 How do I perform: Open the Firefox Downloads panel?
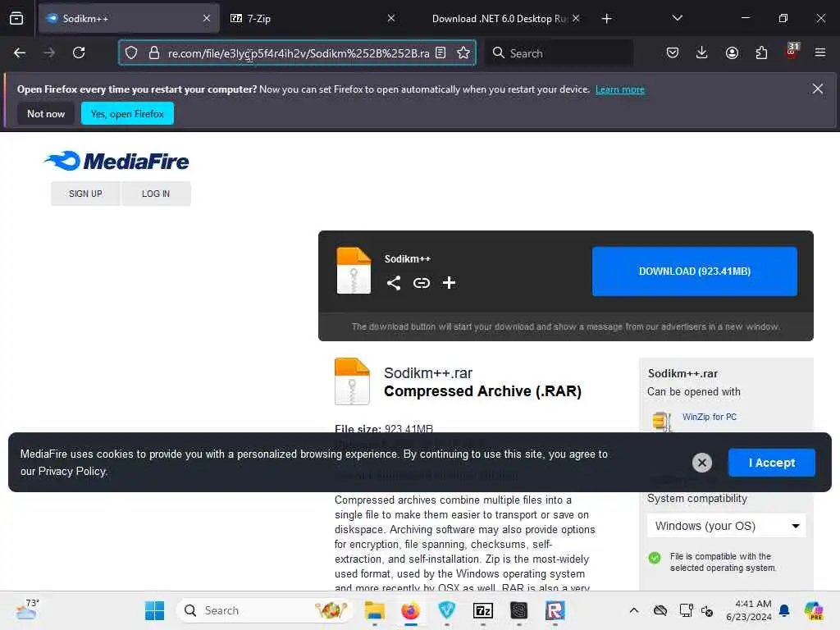coord(702,52)
